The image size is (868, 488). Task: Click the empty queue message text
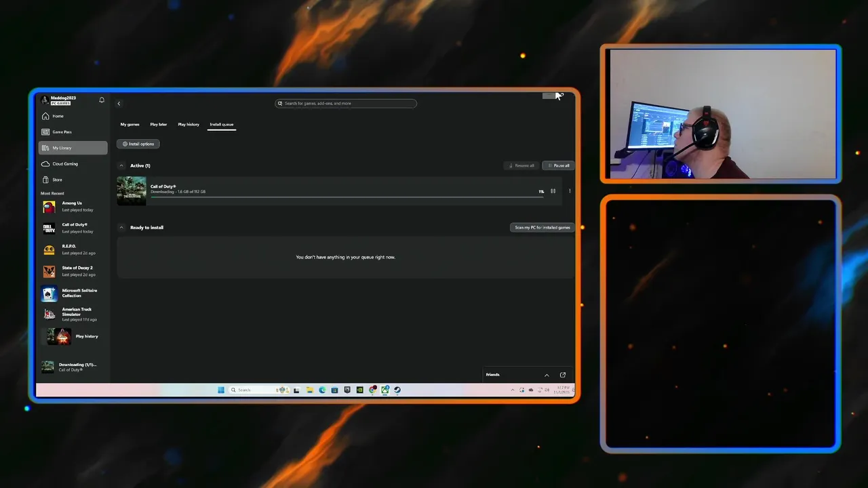tap(345, 258)
